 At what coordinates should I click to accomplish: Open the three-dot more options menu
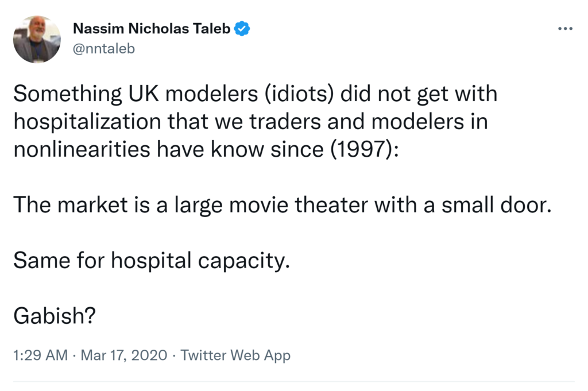pyautogui.click(x=565, y=29)
